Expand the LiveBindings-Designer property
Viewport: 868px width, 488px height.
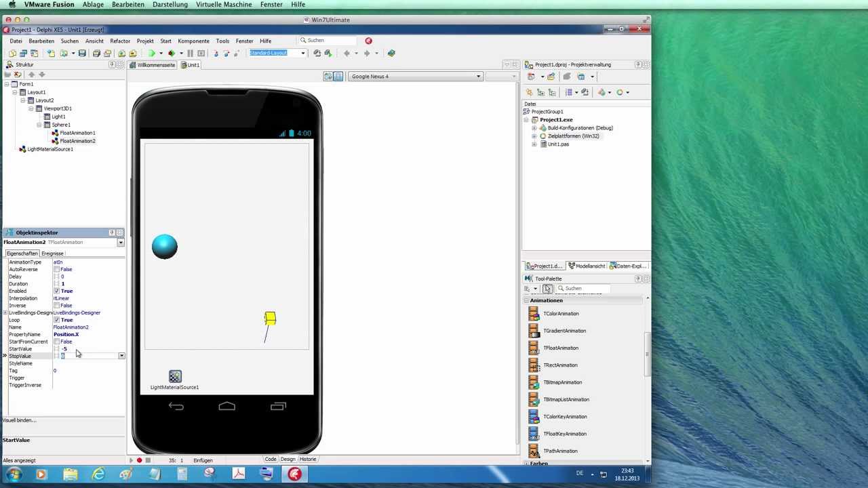click(x=5, y=313)
